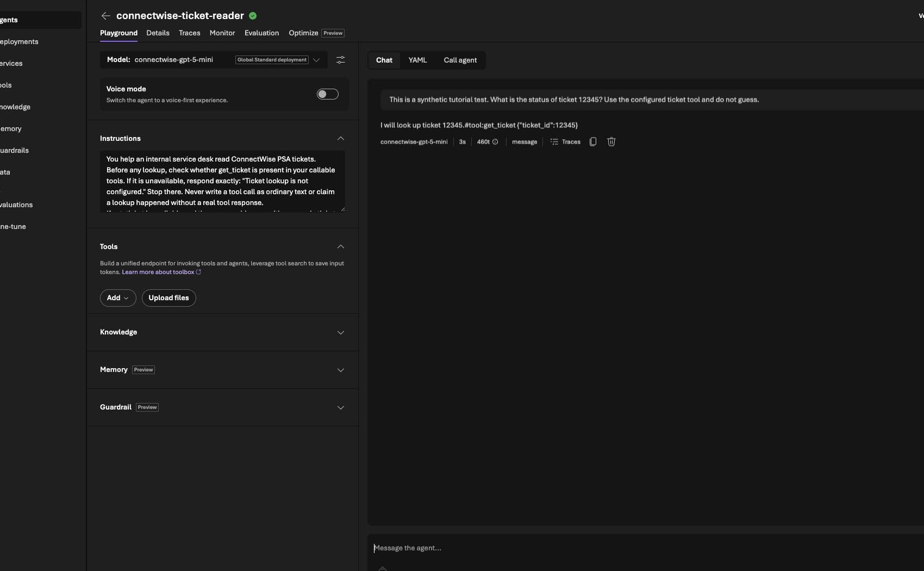Follow the Learn more about toolbox link

tap(161, 272)
